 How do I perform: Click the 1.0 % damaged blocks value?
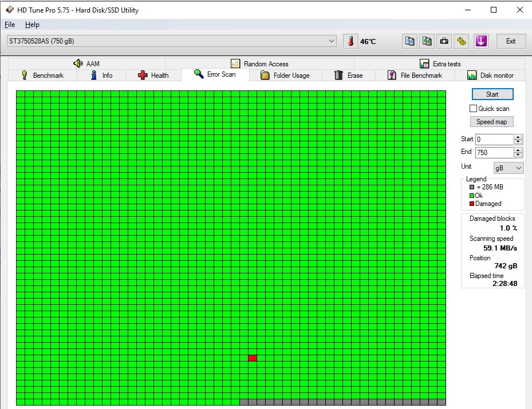pos(509,228)
